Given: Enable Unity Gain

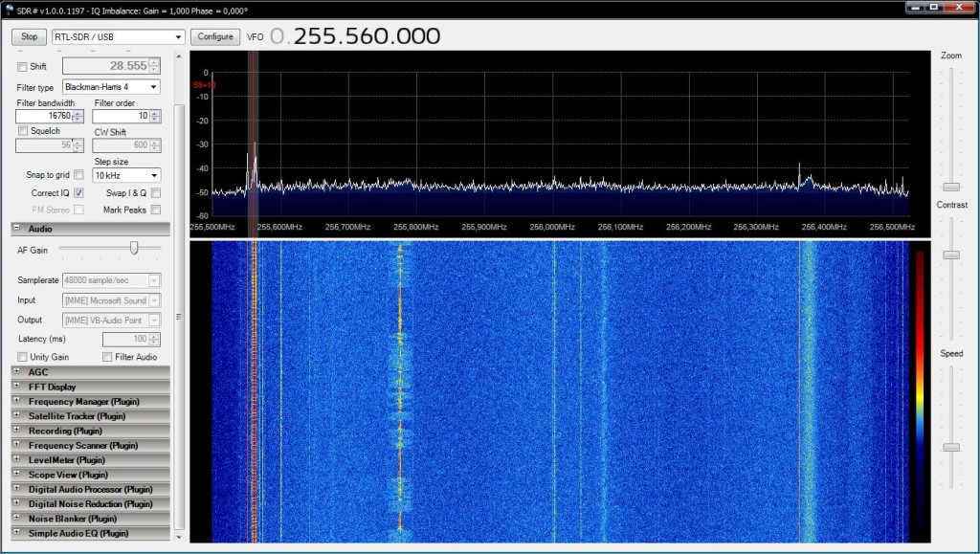Looking at the screenshot, I should pos(21,357).
